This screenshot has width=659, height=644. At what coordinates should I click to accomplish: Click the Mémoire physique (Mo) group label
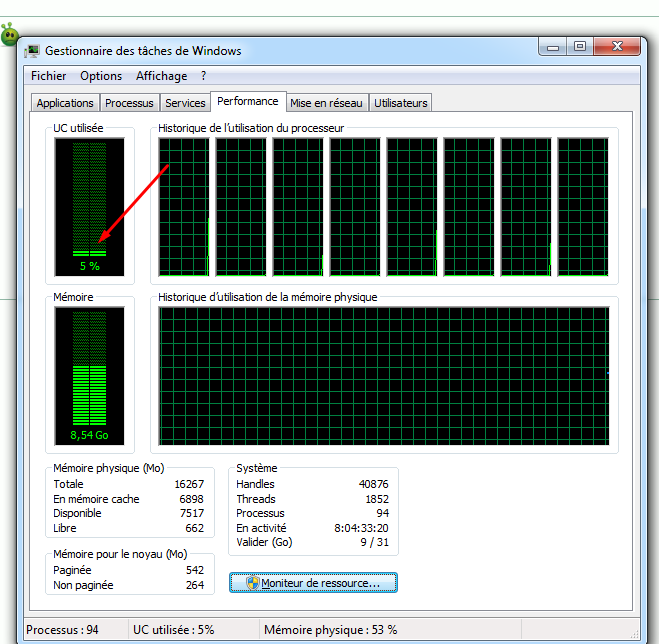pos(108,468)
